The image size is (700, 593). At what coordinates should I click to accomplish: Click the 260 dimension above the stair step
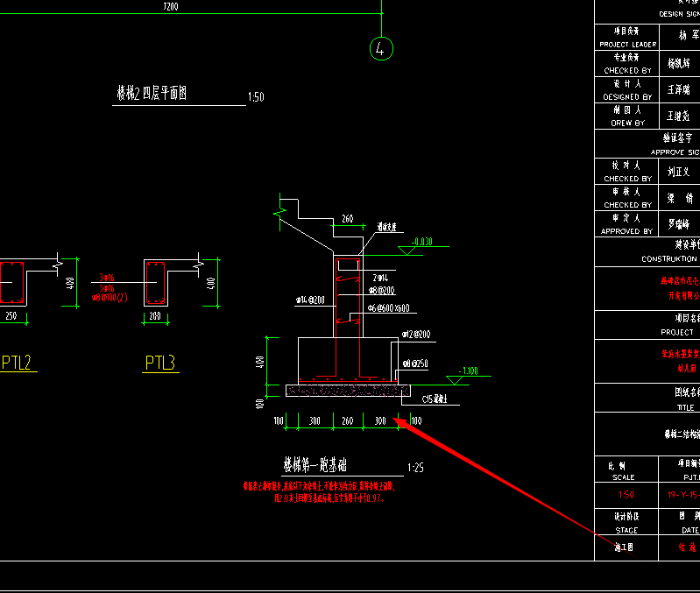click(x=347, y=219)
